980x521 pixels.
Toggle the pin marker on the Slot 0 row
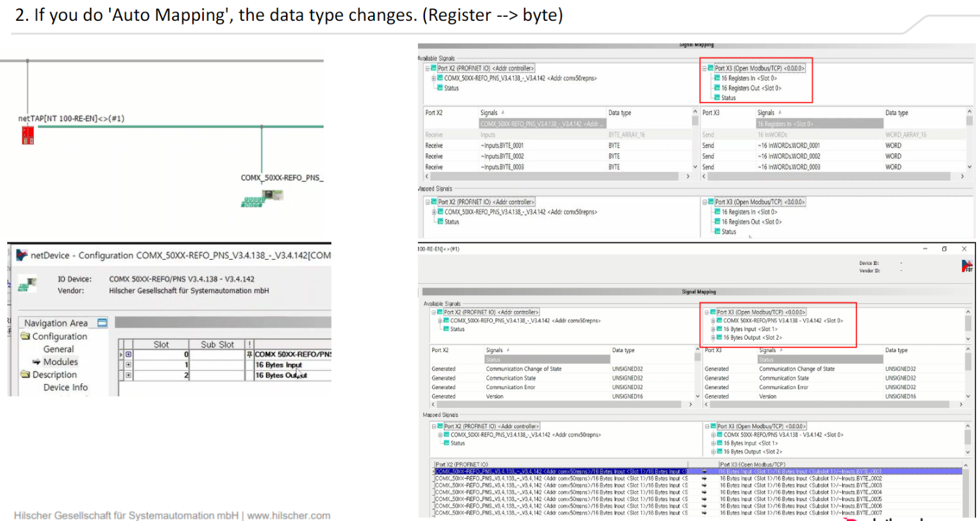pyautogui.click(x=249, y=355)
